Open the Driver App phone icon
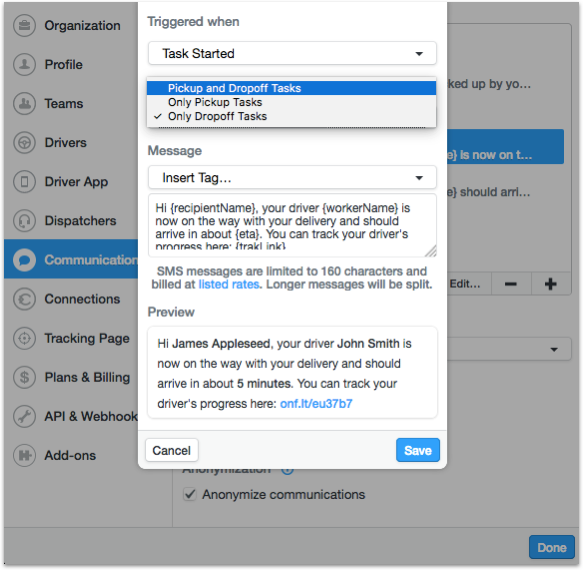Screen dimensions: 583x570 (x=25, y=181)
